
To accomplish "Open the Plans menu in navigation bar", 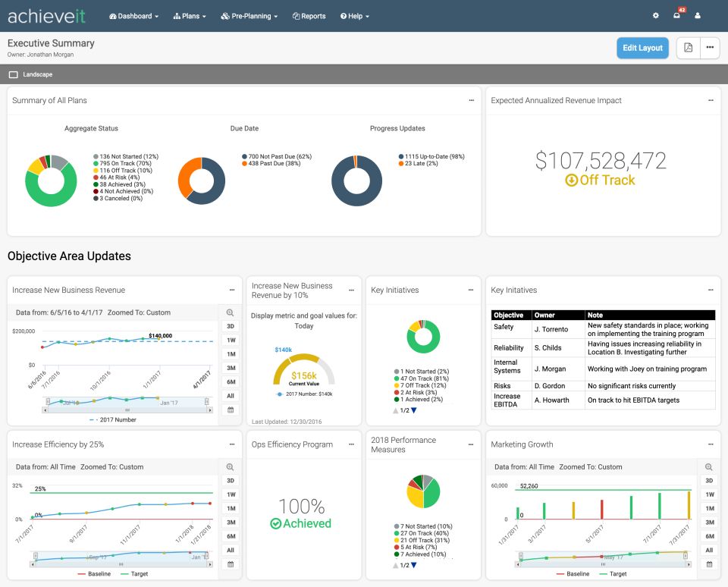I will [188, 16].
